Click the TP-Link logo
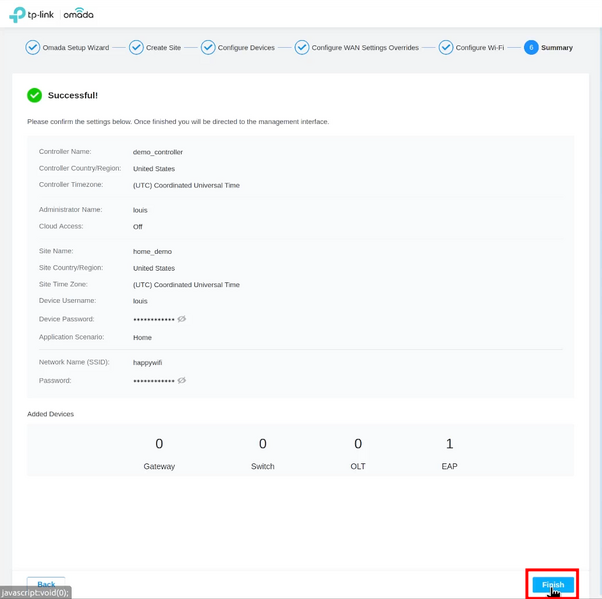Image resolution: width=602 pixels, height=599 pixels. tap(31, 15)
